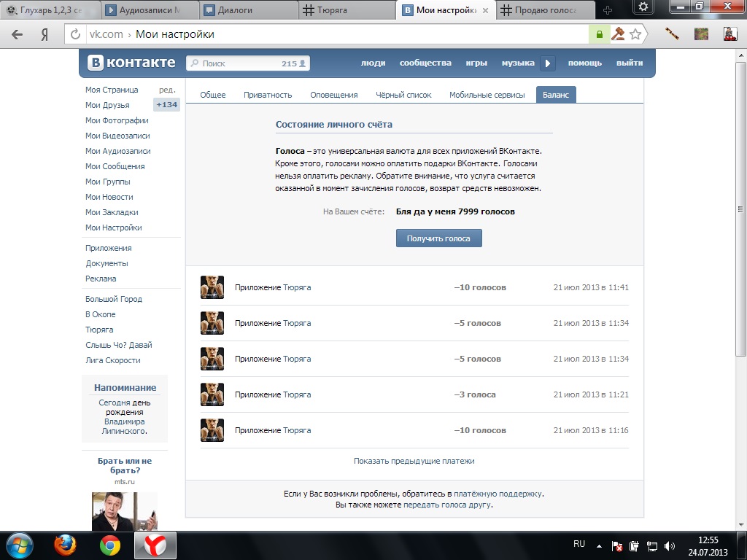
Task: Click передать голоса другу link
Action: (x=447, y=505)
